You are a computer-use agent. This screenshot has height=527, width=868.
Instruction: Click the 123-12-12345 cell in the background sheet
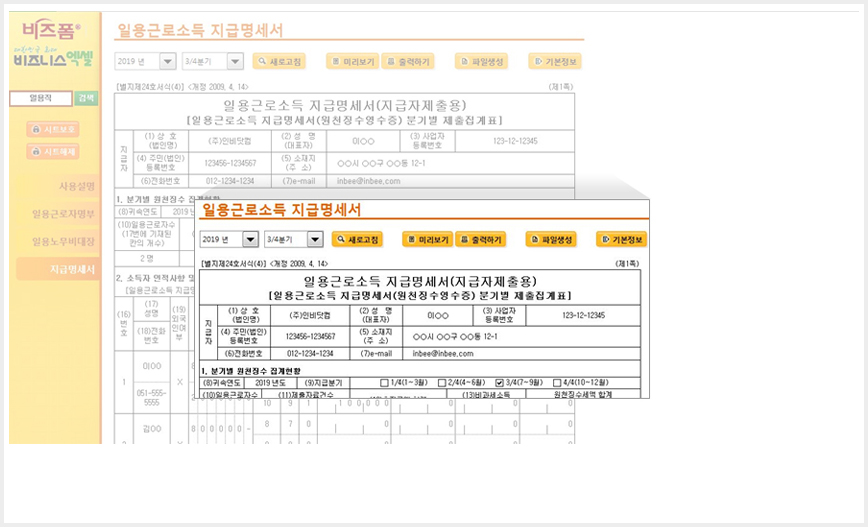[515, 141]
